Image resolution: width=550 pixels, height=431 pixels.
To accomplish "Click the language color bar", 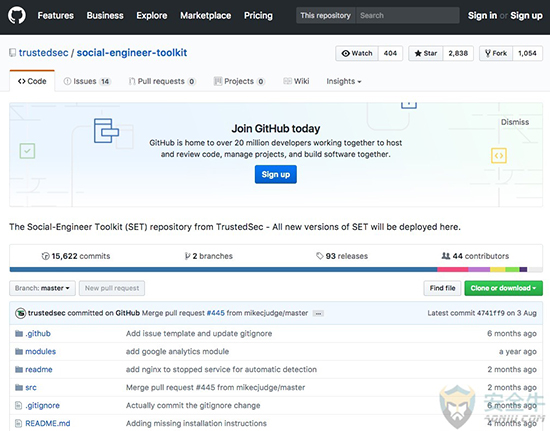I will [276, 269].
